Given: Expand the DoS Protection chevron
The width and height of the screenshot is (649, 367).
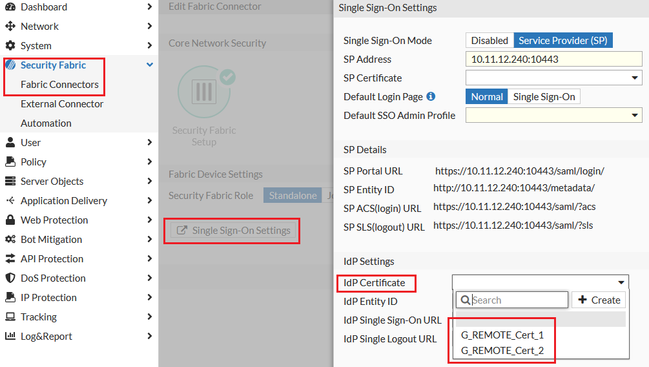Looking at the screenshot, I should click(150, 278).
